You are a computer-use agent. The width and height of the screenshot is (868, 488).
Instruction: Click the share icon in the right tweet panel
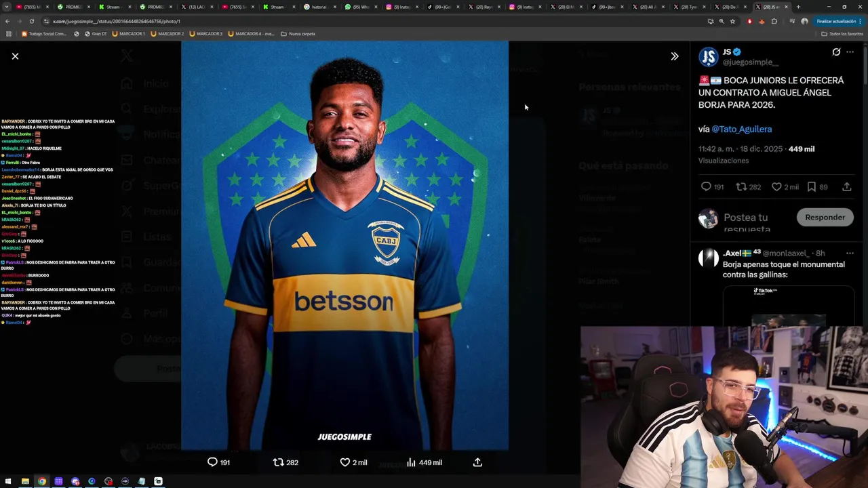(847, 186)
